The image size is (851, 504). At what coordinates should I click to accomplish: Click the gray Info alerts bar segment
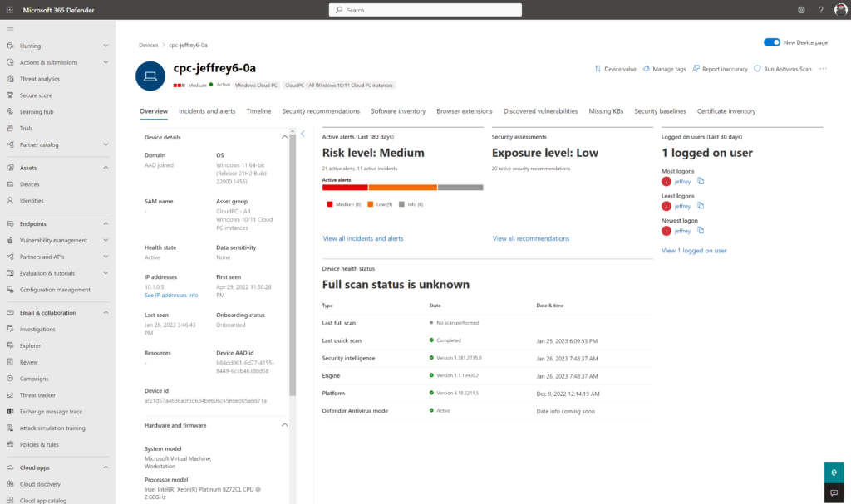(460, 187)
